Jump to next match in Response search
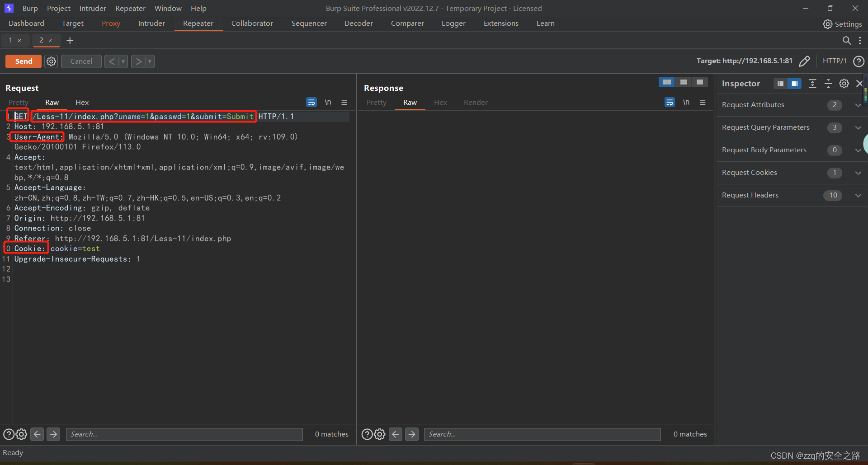Viewport: 868px width, 465px height. coord(412,434)
